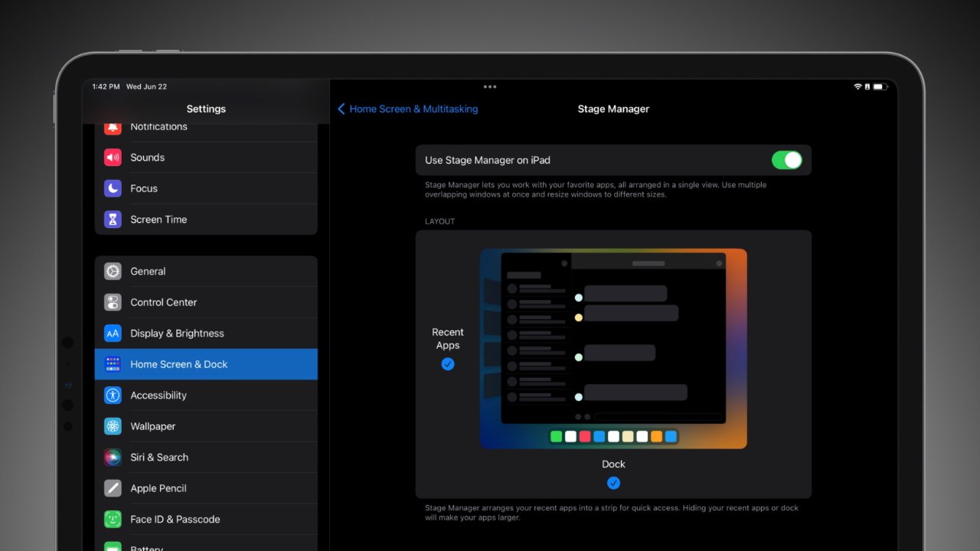Tap the Screen Time hourglass icon
The image size is (980, 551).
coord(113,220)
